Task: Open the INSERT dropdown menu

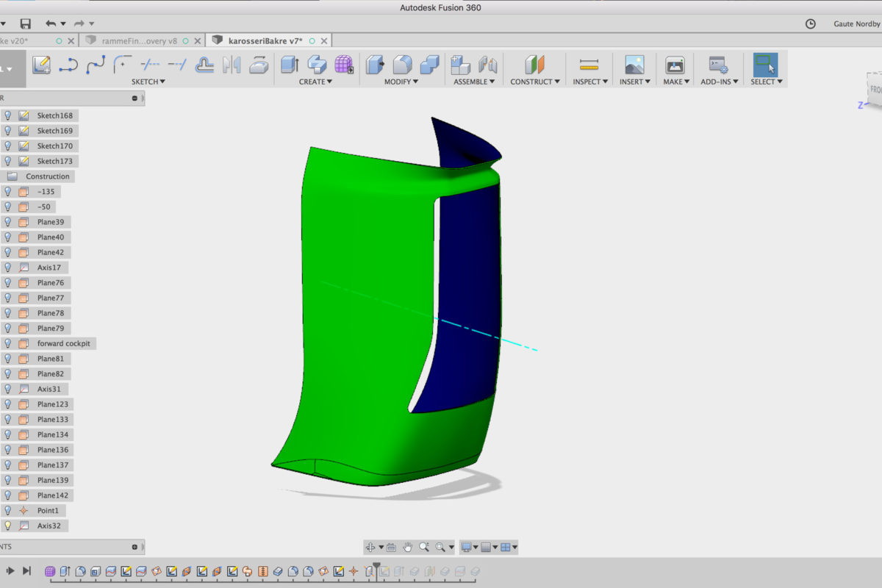Action: [x=636, y=82]
